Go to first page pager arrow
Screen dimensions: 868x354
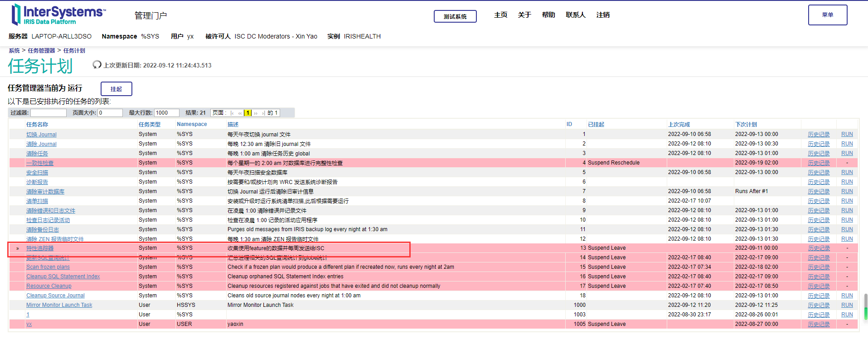coord(232,113)
